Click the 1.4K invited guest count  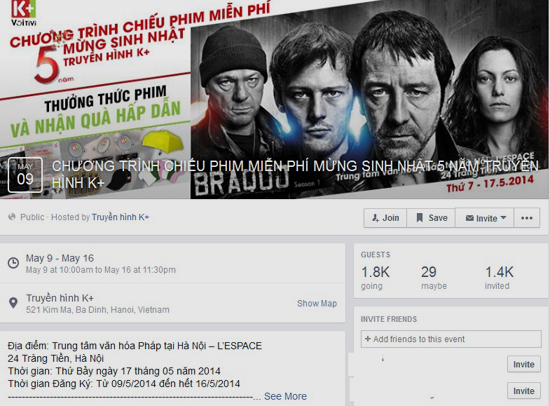click(x=499, y=278)
